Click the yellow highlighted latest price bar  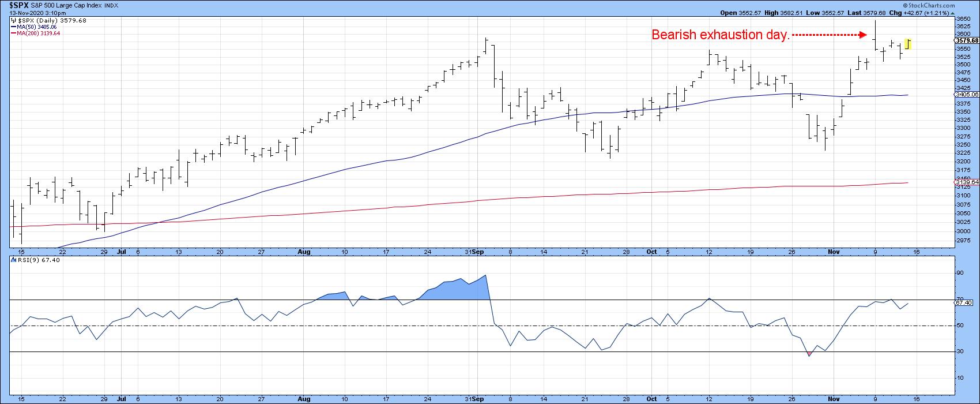pos(908,44)
